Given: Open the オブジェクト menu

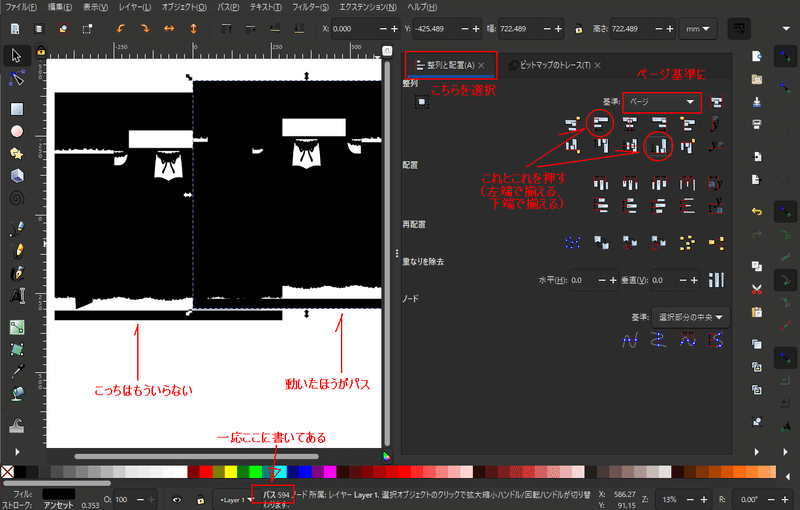Looking at the screenshot, I should 184,7.
